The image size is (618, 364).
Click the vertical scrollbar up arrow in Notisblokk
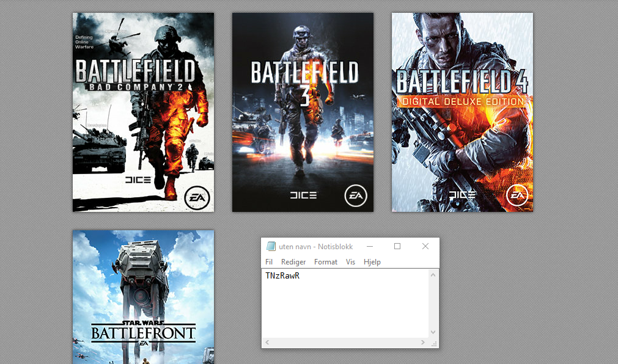433,275
